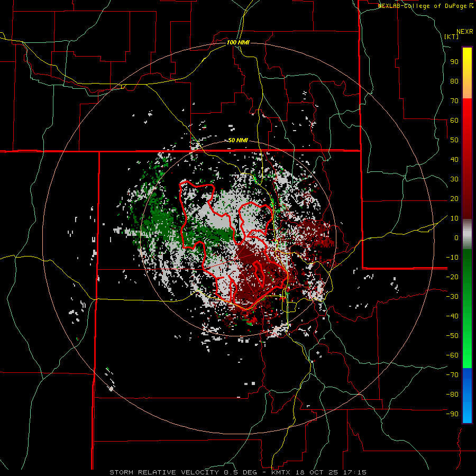476x476 pixels.
Task: Click the NEXLAB-College of DuPage credit text
Action: coord(426,6)
